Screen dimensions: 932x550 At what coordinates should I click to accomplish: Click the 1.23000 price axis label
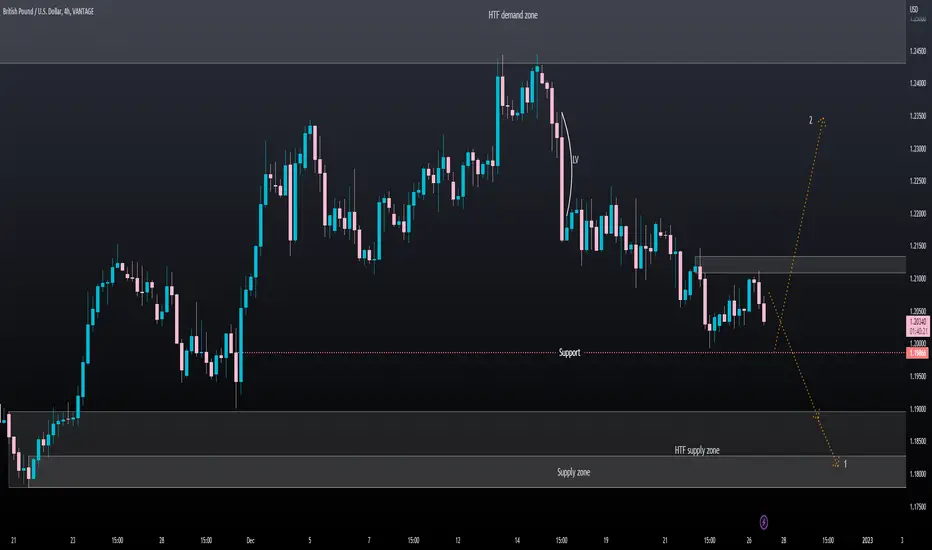click(918, 149)
